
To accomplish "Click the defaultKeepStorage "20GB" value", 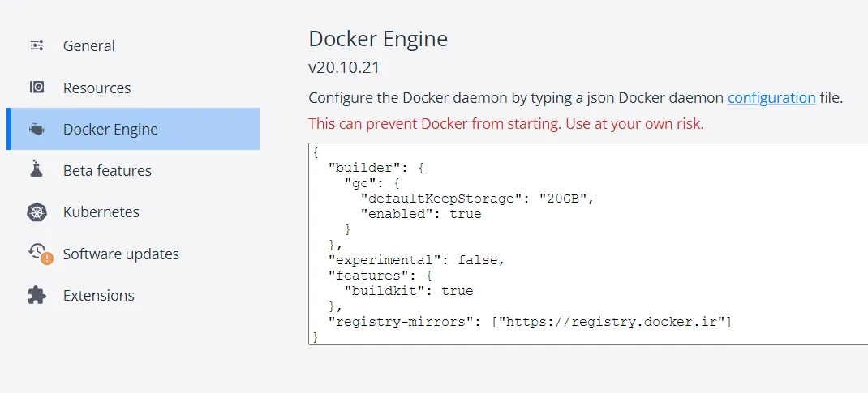I will [566, 199].
